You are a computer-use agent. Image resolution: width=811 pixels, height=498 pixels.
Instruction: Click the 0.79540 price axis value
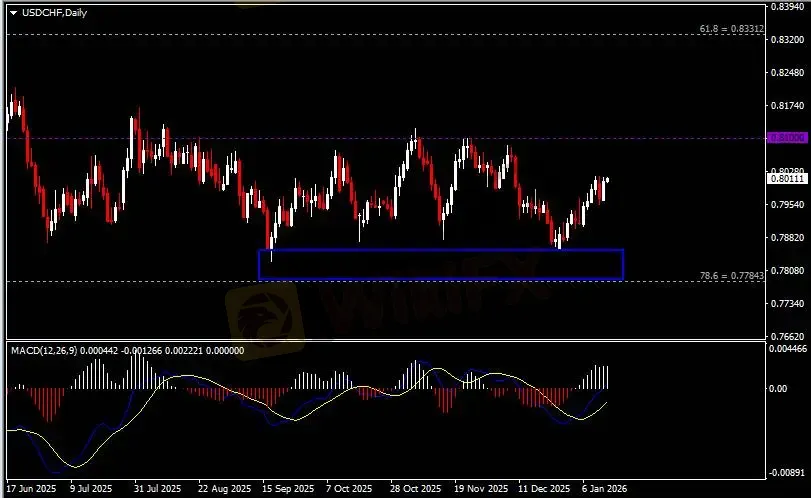[x=787, y=205]
